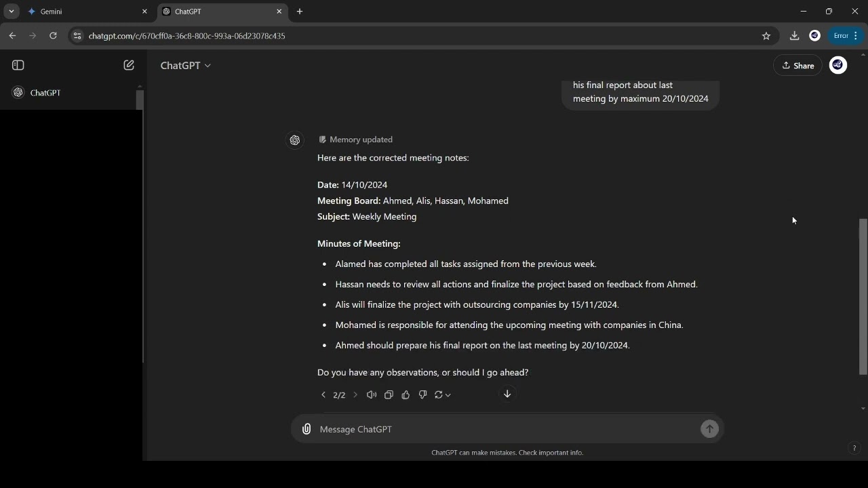Image resolution: width=868 pixels, height=488 pixels.
Task: Open the browser tab search dropdown
Action: point(12,12)
